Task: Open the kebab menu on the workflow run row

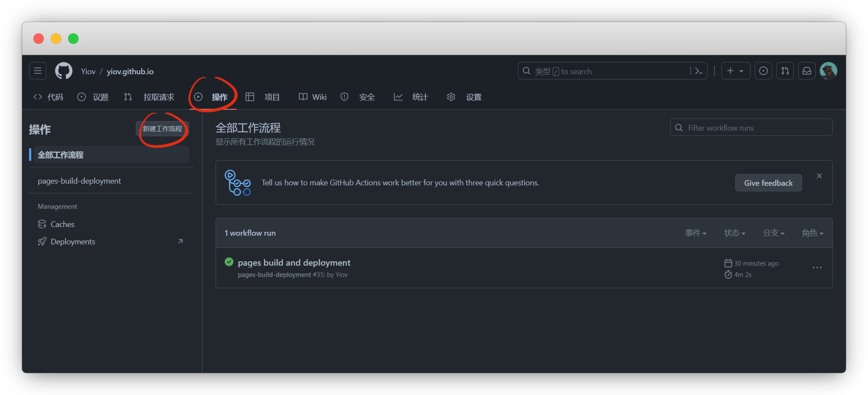Action: click(x=817, y=268)
